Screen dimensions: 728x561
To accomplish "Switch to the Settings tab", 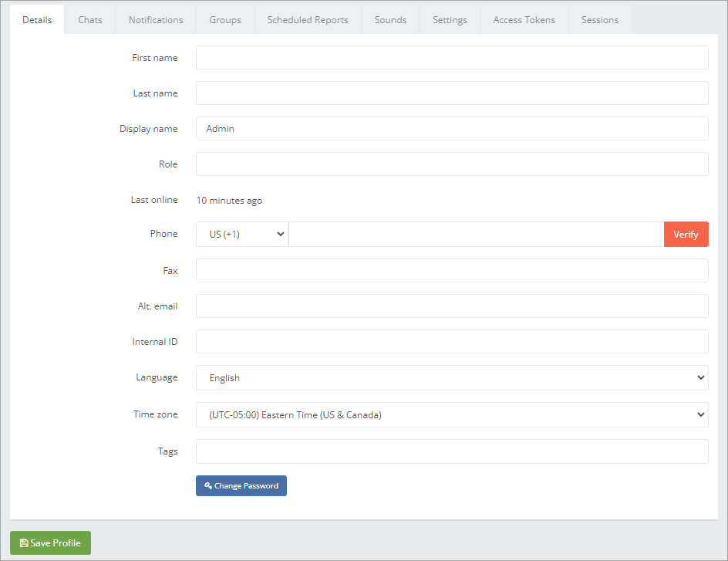I will [450, 20].
